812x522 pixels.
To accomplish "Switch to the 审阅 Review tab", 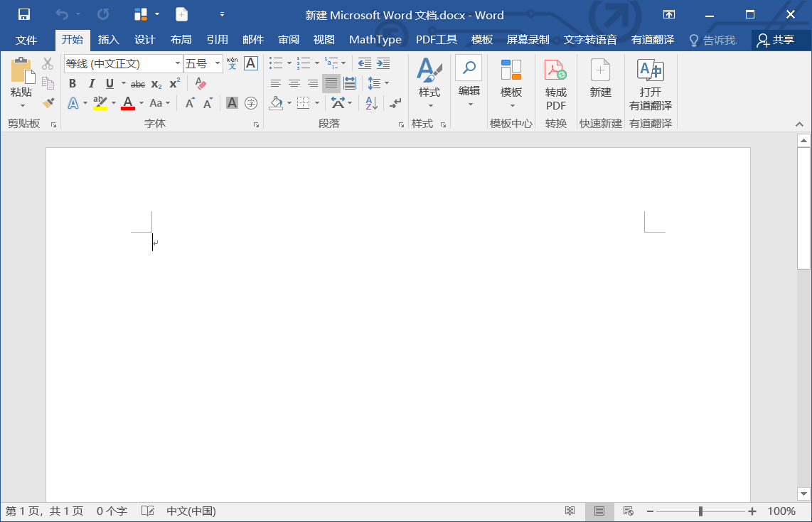I will [289, 40].
